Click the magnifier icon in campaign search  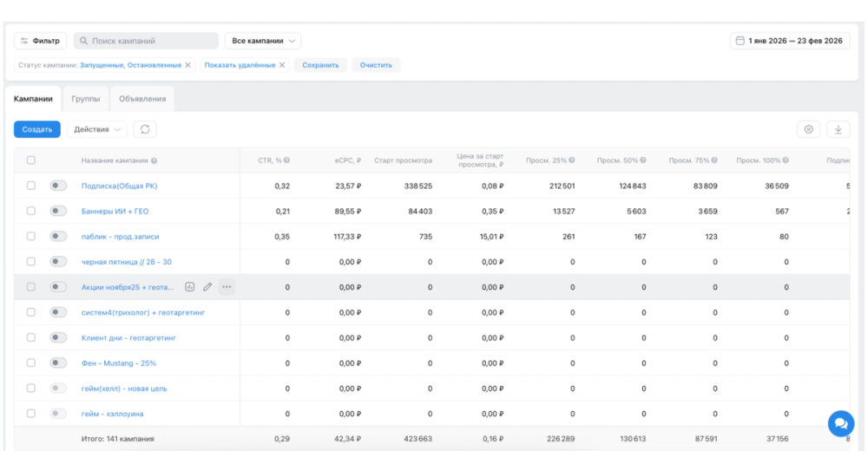point(83,41)
